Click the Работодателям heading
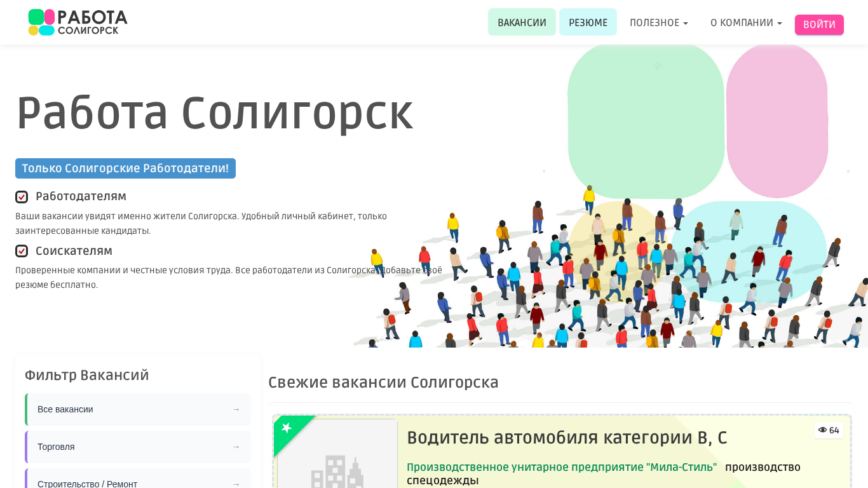Image resolution: width=868 pixels, height=488 pixels. [x=81, y=196]
